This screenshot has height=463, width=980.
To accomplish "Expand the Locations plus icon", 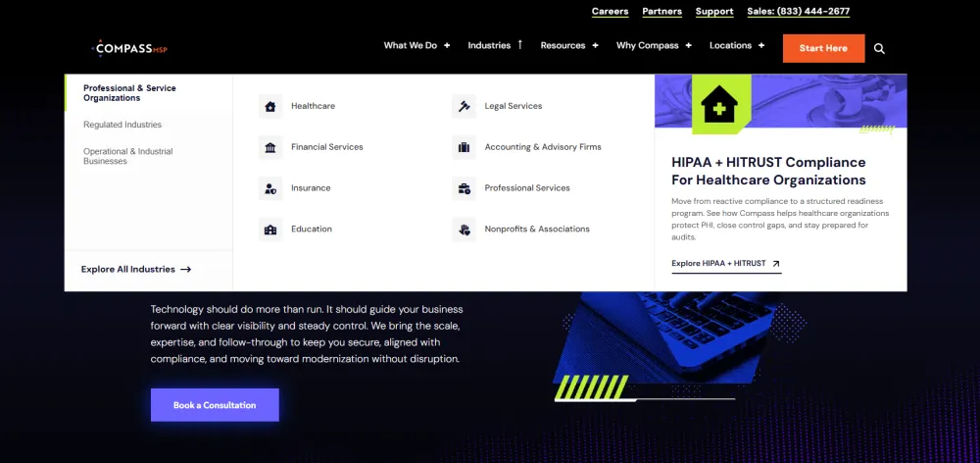I will (761, 46).
